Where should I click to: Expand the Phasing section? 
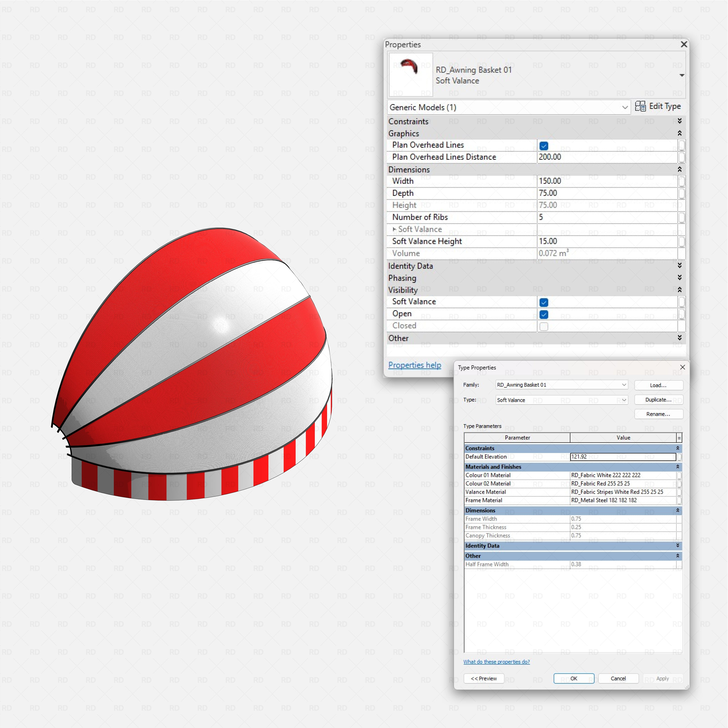click(679, 277)
